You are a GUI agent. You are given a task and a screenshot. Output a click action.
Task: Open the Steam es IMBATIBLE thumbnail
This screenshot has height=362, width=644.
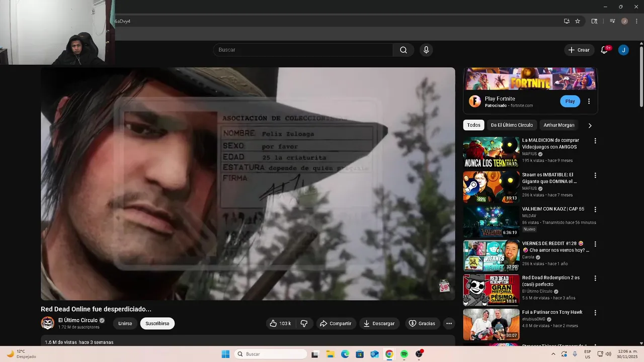491,187
